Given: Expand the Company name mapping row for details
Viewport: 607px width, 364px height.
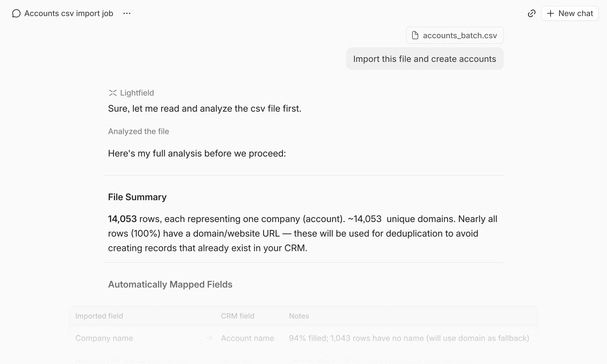Looking at the screenshot, I should 104,338.
